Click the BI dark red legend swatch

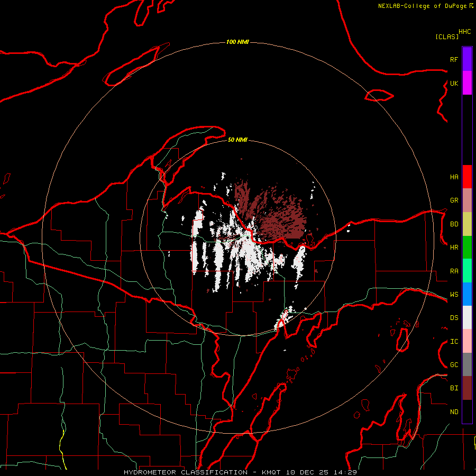467,388
